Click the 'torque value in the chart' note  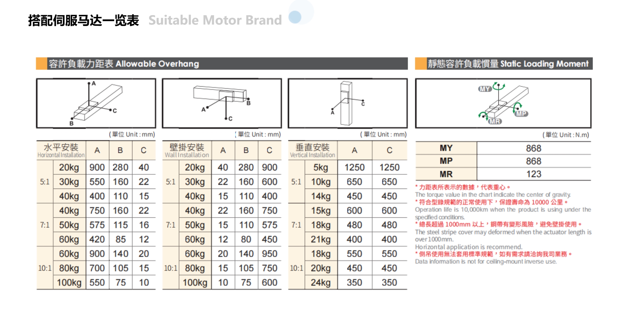[493, 195]
